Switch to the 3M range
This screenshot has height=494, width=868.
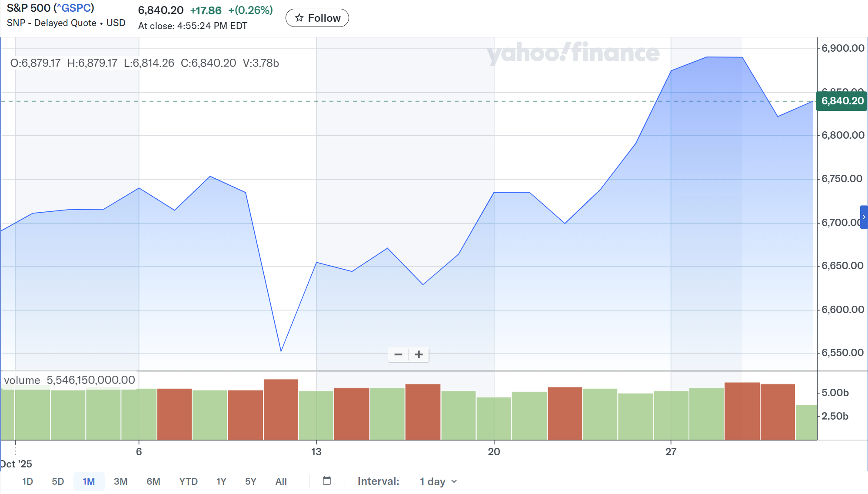tap(120, 481)
